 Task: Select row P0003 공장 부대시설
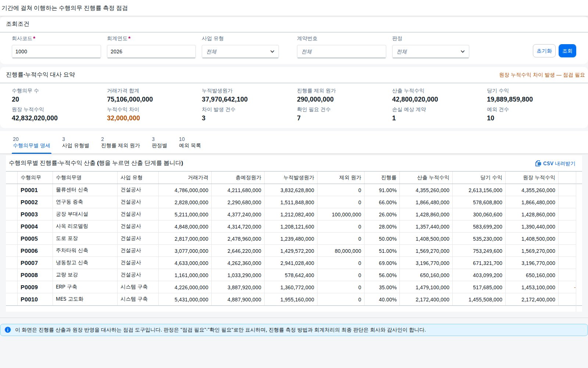point(291,214)
